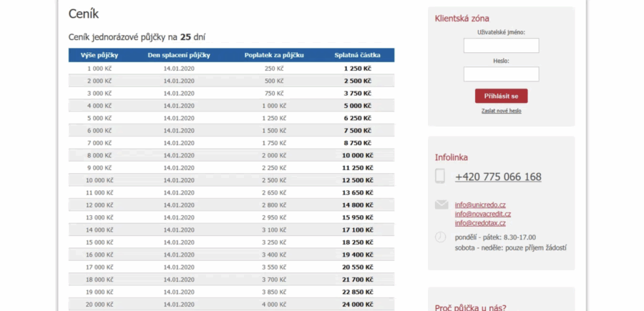Open the info@novacredit.cz email link
Screen dimensions: 644x311
pyautogui.click(x=483, y=214)
